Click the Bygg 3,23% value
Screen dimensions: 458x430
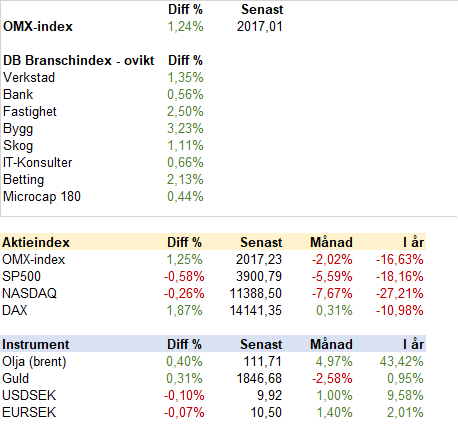(185, 129)
